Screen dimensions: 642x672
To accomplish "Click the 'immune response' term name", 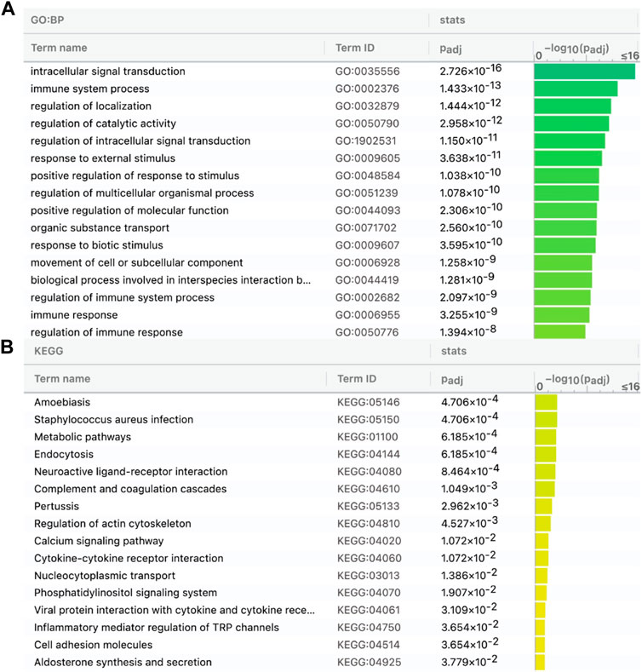I will 74,315.
